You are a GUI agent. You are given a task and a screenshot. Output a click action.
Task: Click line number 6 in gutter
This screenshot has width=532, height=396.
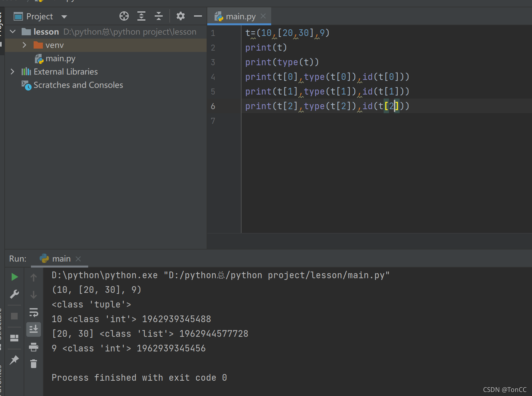tap(213, 106)
